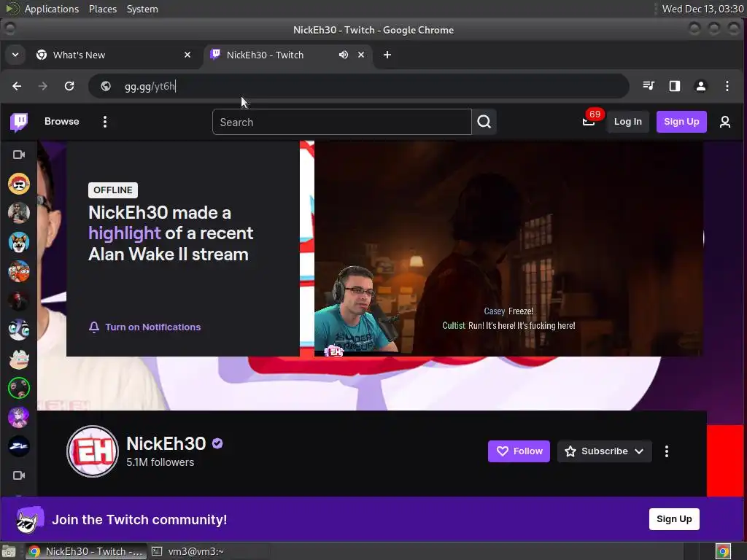Open the Places menu
Image resolution: width=747 pixels, height=560 pixels.
tap(103, 9)
